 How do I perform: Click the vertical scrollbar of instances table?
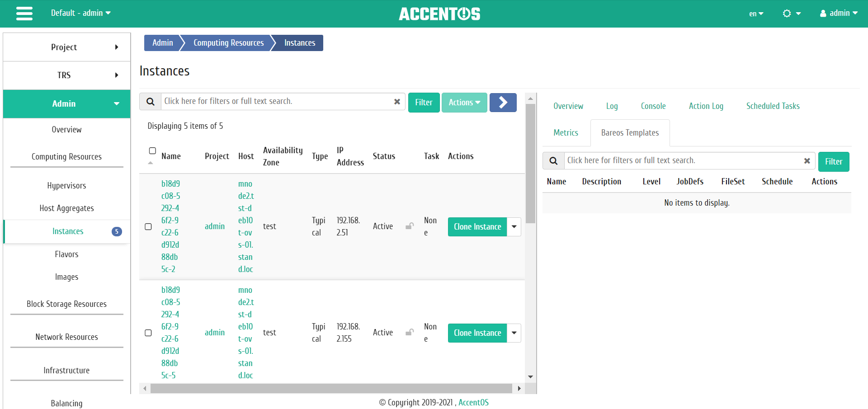coord(531,164)
